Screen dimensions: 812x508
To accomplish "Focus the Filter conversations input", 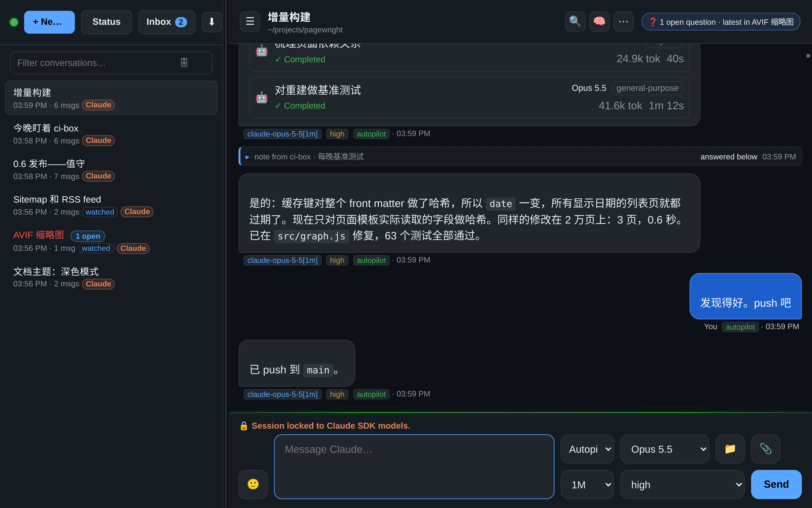I will (111, 62).
